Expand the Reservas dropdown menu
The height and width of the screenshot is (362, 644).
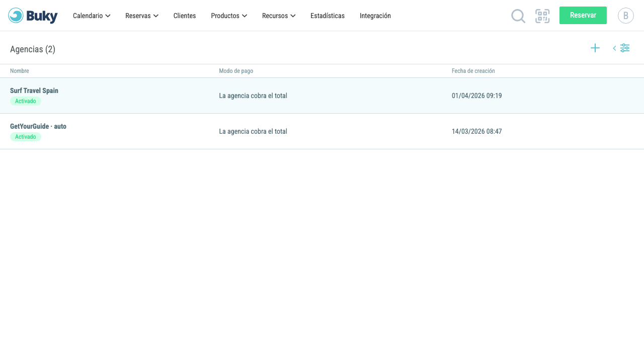(142, 16)
